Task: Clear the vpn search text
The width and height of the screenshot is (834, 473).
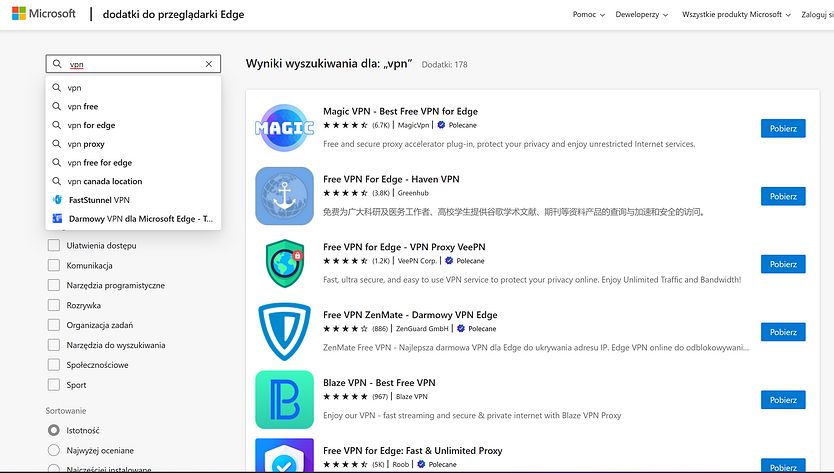Action: pos(209,64)
